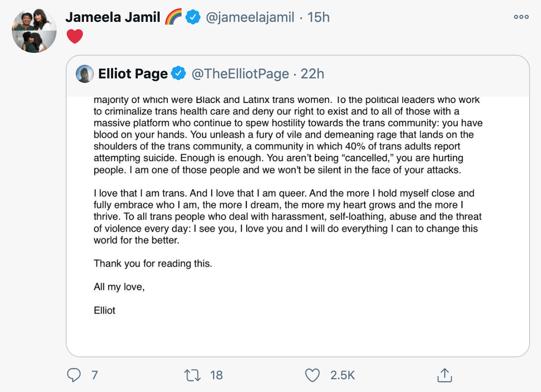Open the share menu via the share icon
Screen dimensions: 541x392
[x=444, y=375]
